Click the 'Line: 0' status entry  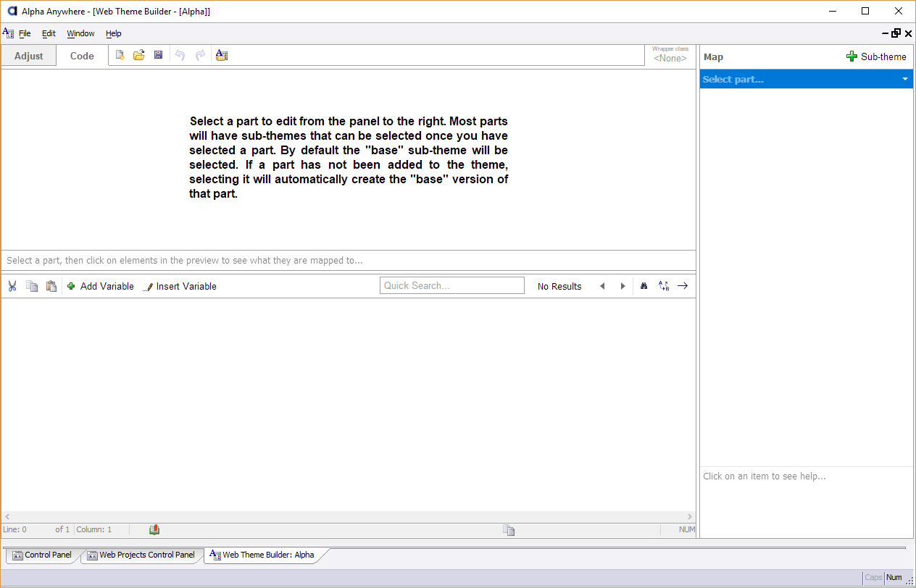point(14,529)
